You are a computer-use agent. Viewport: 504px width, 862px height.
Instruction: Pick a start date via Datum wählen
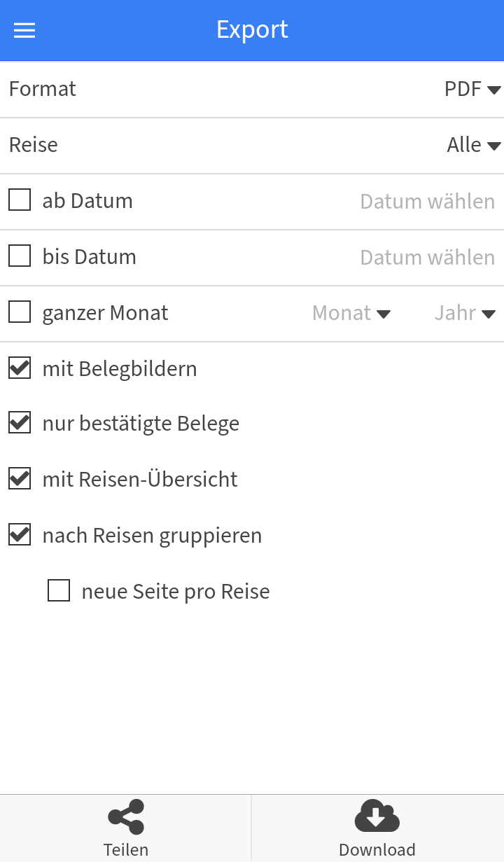coord(427,202)
